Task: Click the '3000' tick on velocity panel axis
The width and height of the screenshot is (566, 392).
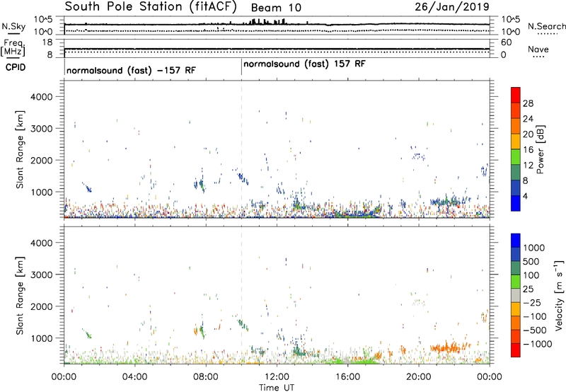Action: pos(41,275)
